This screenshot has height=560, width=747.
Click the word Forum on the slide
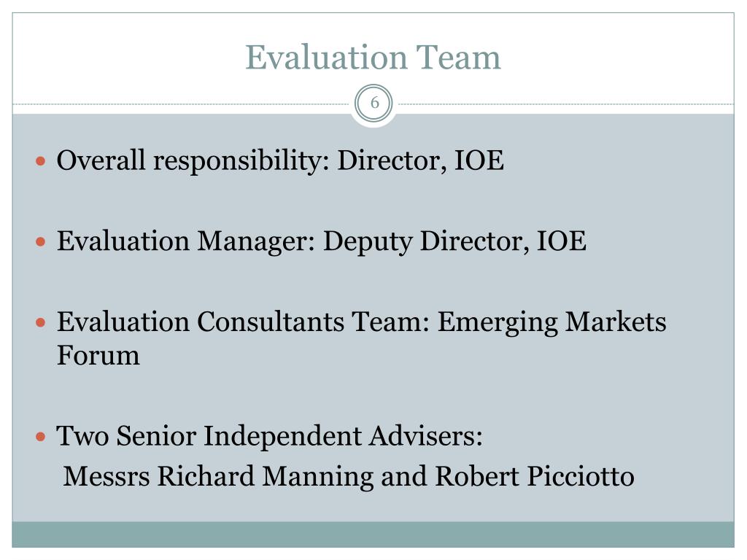[x=98, y=356]
